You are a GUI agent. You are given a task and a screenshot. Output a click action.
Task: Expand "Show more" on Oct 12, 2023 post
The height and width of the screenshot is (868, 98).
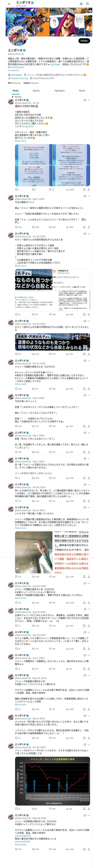click(x=20, y=384)
